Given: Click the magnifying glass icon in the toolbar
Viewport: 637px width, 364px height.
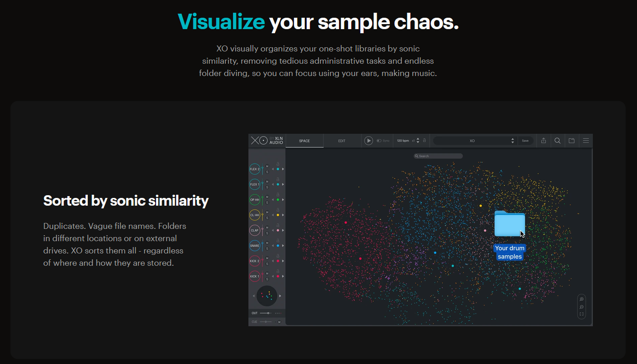Looking at the screenshot, I should point(557,141).
